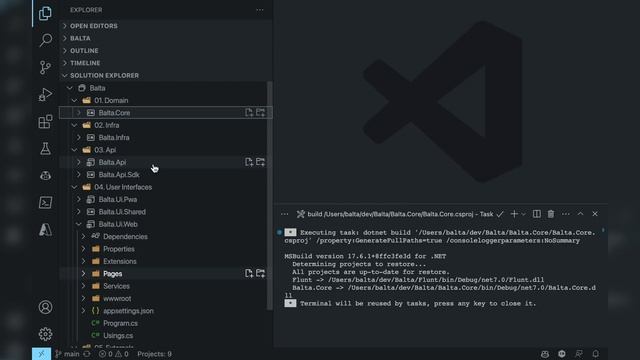Image resolution: width=640 pixels, height=360 pixels.
Task: Collapse the Balta solution node
Action: coord(70,88)
